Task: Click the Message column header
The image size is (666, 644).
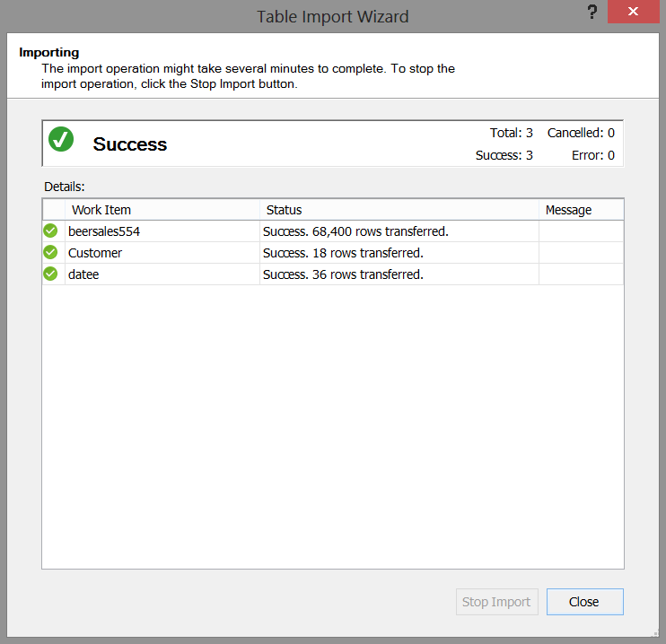Action: pos(568,210)
